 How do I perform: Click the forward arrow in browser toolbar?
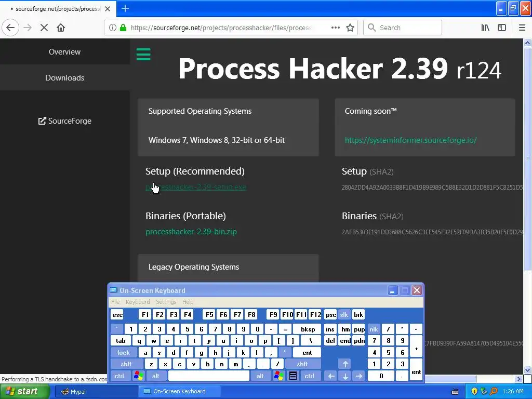click(x=28, y=28)
